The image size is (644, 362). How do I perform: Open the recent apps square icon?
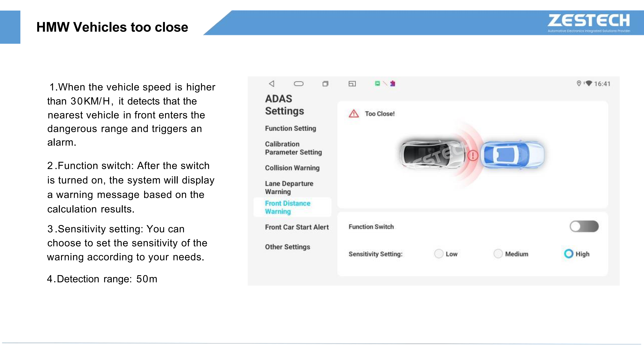point(325,84)
